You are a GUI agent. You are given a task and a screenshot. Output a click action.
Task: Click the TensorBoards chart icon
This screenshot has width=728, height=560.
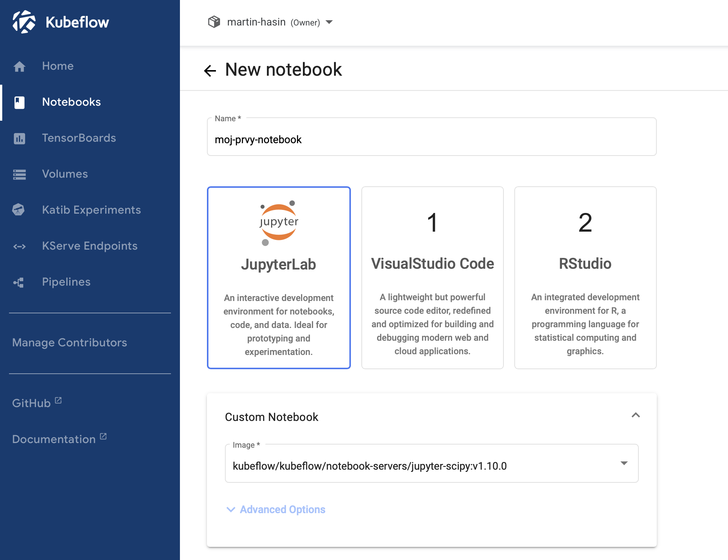pos(19,138)
